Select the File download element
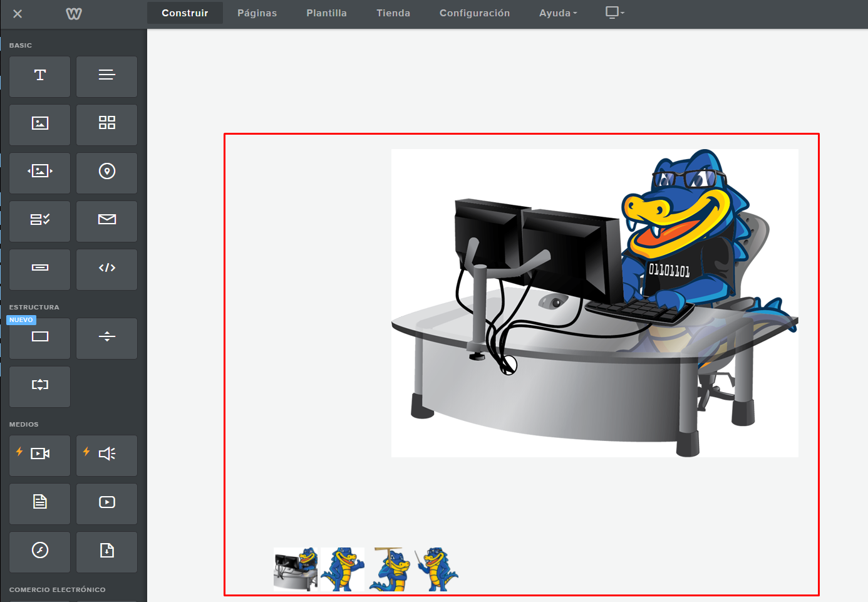 pyautogui.click(x=107, y=552)
